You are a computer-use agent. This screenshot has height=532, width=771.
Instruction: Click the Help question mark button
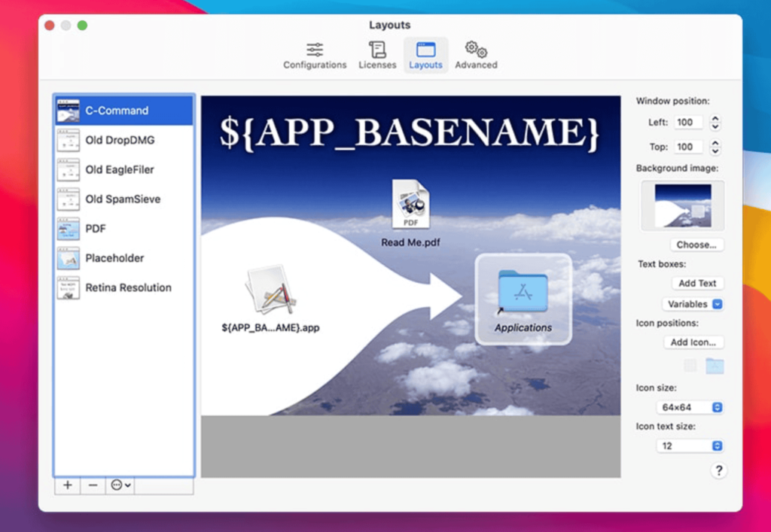pyautogui.click(x=719, y=470)
